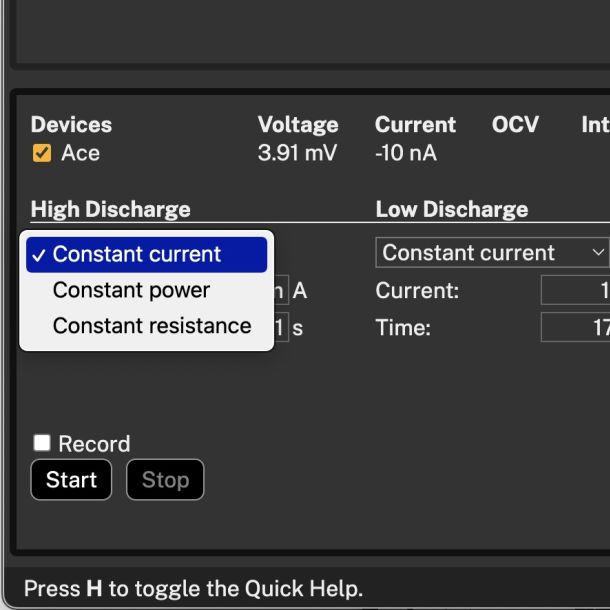Open the Low Discharge mode dropdown
The image size is (610, 610).
coord(492,253)
